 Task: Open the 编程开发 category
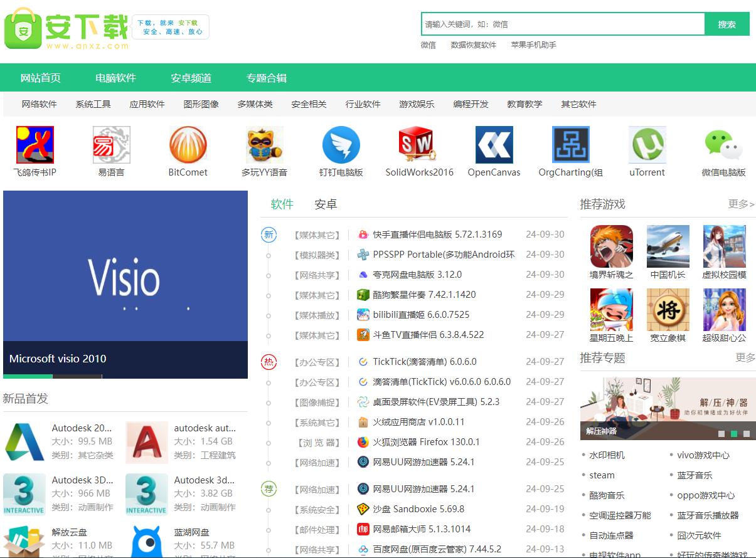pyautogui.click(x=471, y=104)
